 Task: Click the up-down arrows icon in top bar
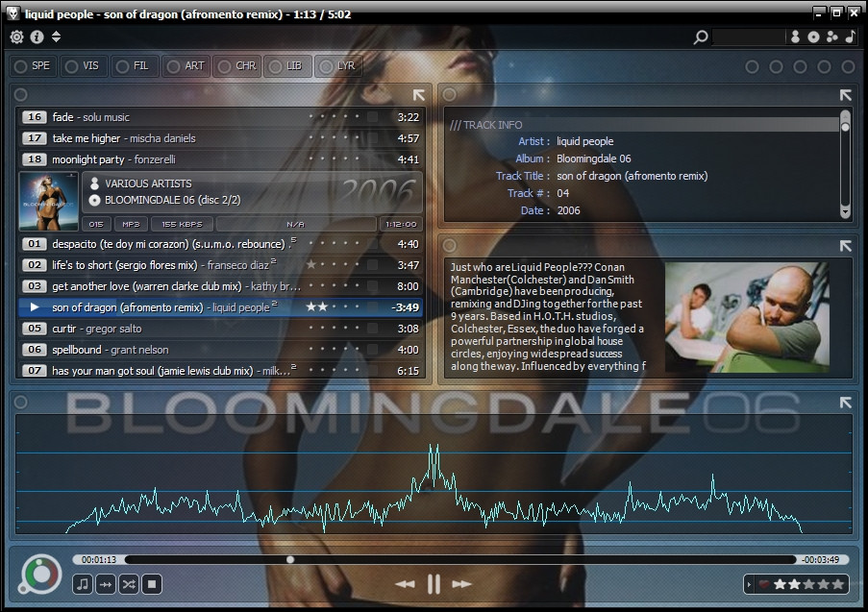[56, 37]
